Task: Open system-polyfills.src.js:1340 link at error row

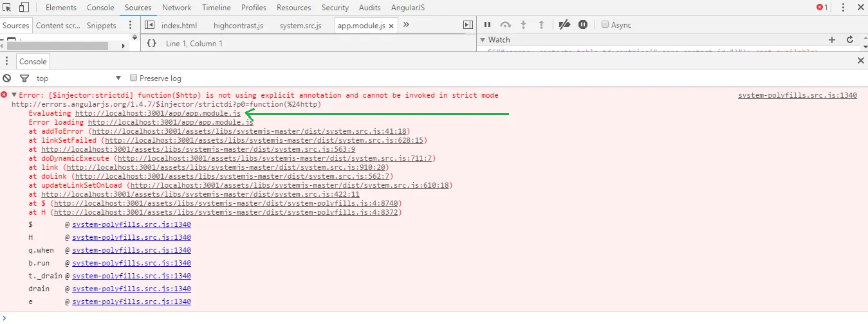Action: pos(797,96)
